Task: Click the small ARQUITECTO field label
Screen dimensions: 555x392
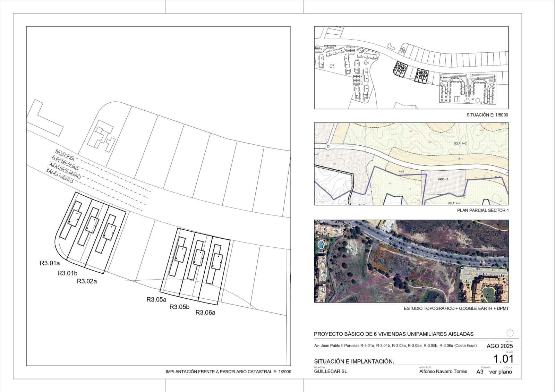Action: point(425,367)
